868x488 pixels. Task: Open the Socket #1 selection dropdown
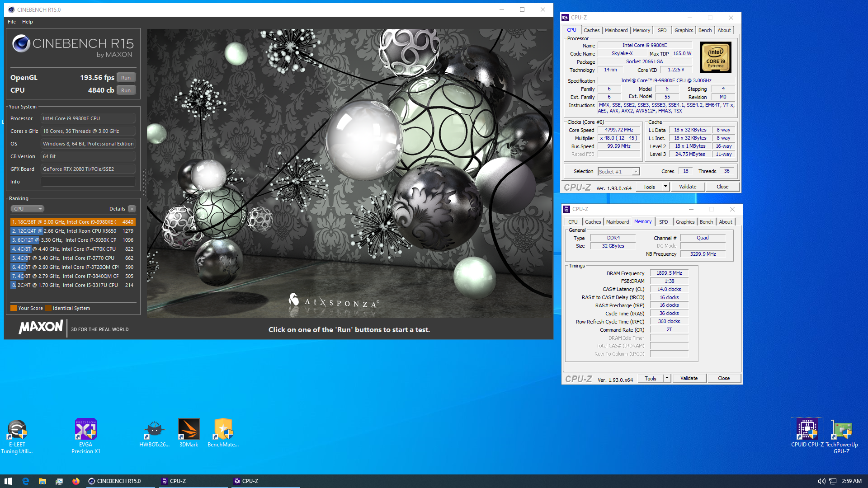(x=618, y=172)
